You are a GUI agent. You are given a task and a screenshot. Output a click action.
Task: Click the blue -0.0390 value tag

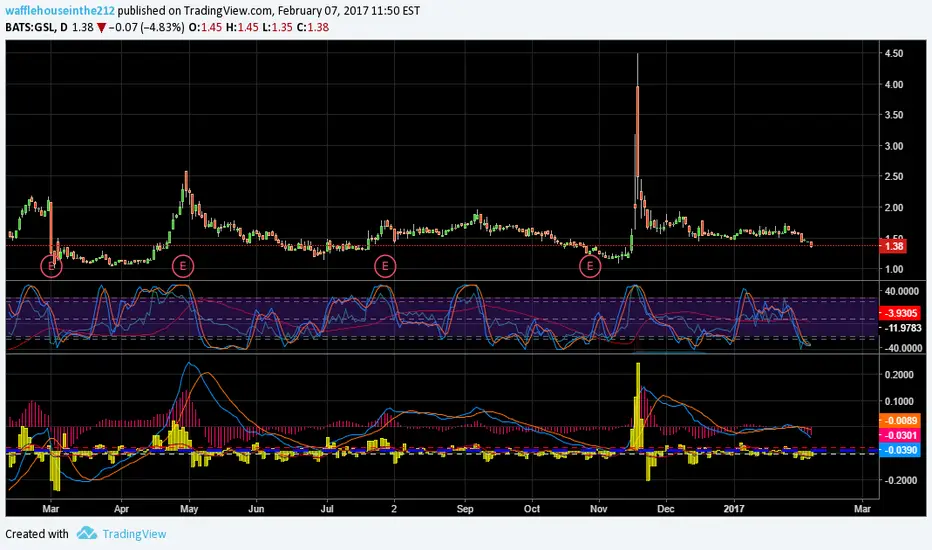[900, 451]
